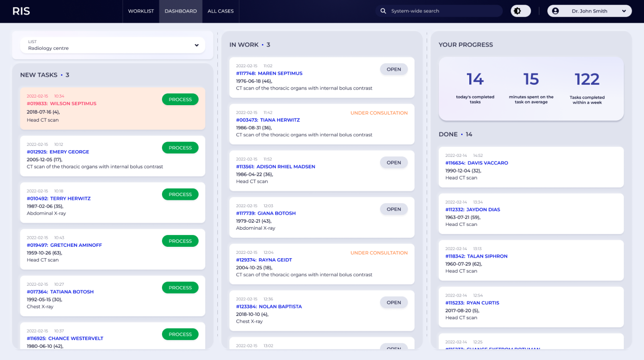Screen dimensions: 644x360
Task: Open the Nolan Baptista case
Action: coord(394,302)
